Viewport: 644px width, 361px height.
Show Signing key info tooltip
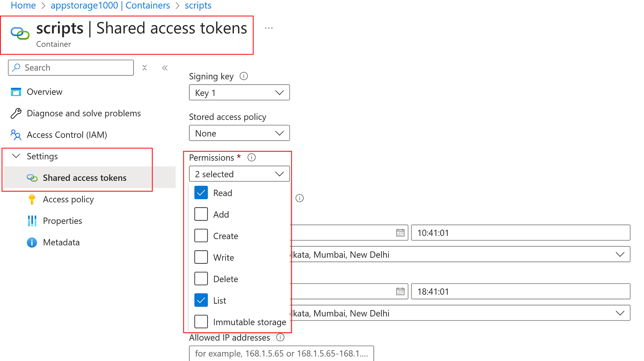pyautogui.click(x=243, y=76)
